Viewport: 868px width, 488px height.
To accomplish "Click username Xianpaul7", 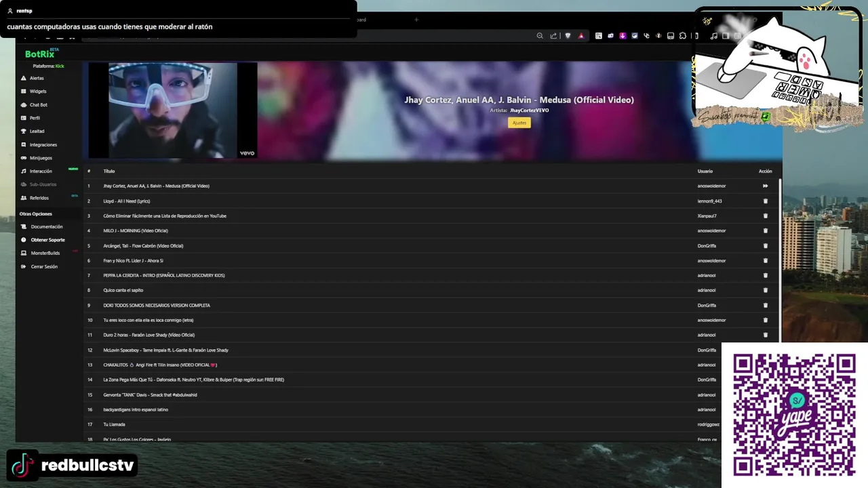I will [x=707, y=216].
